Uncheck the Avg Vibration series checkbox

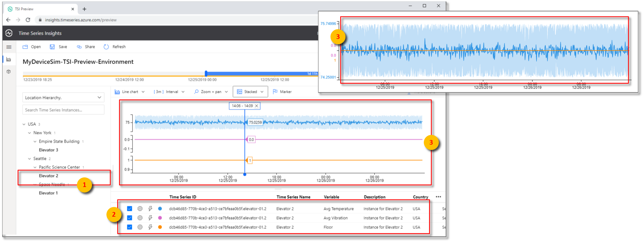tap(130, 218)
